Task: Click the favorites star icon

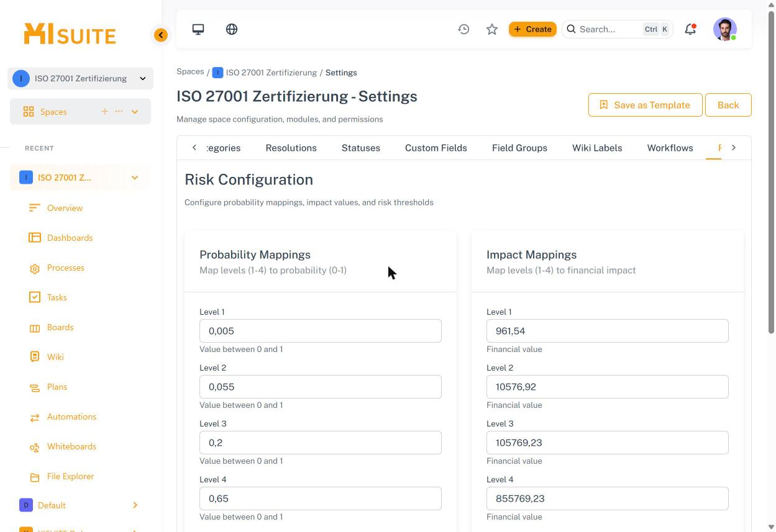Action: tap(492, 29)
